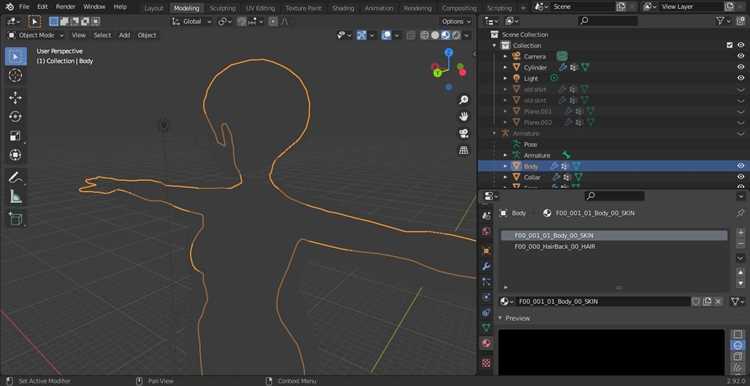Open the Material properties tab icon

(x=486, y=343)
